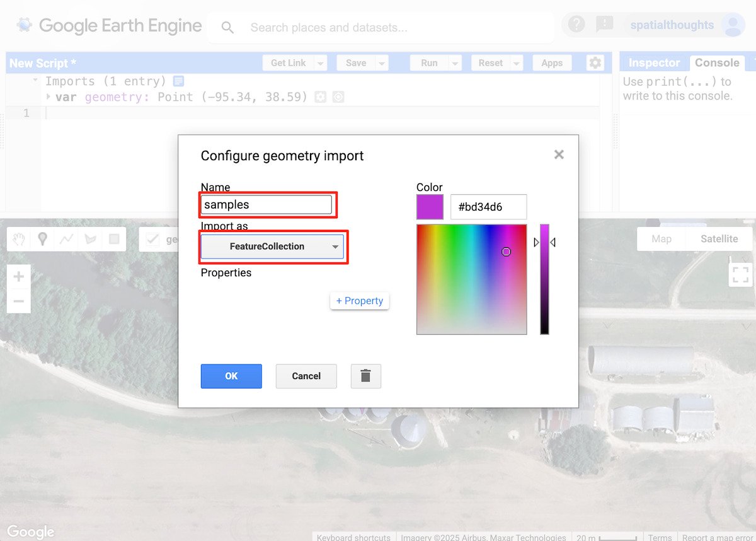The width and height of the screenshot is (756, 541).
Task: Switch to the Inspector tab
Action: coord(653,62)
